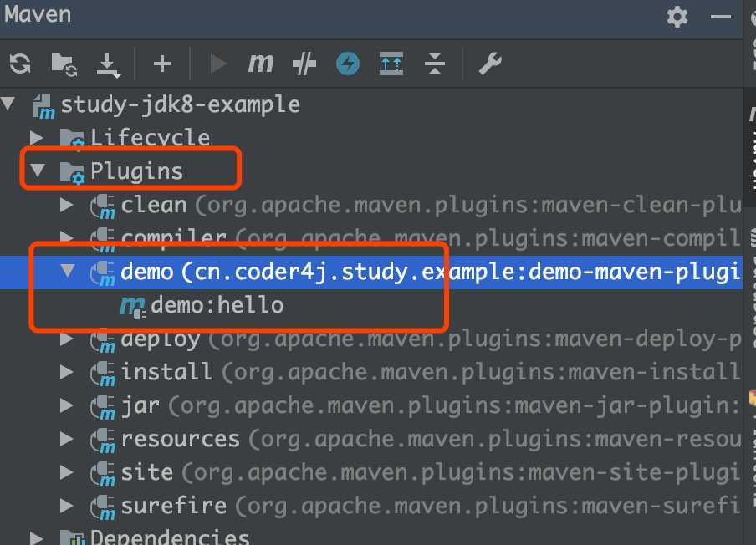Expand the resources plugin node
756x545 pixels.
67,439
